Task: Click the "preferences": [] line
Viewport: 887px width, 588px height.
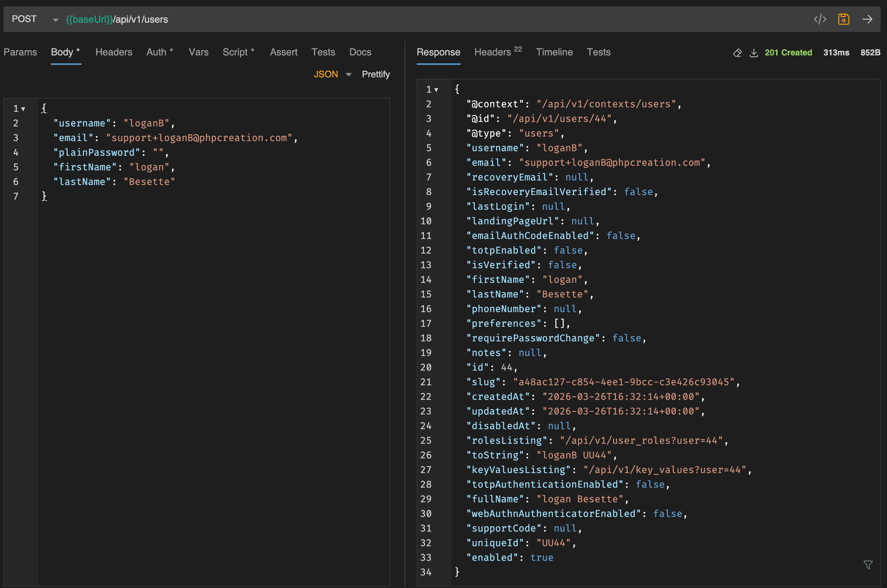Action: click(x=518, y=324)
